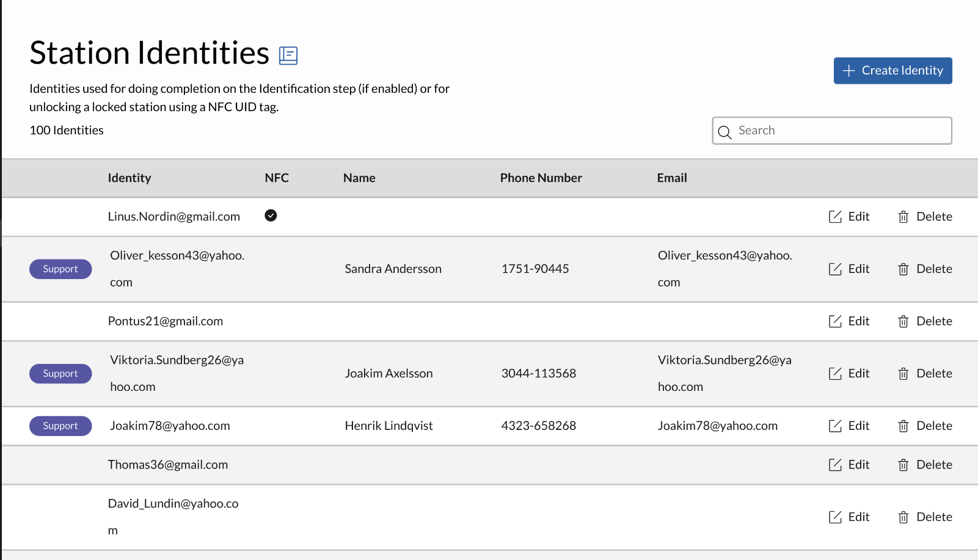Edit the Thomas36@gmail.com identity
This screenshot has width=978, height=560.
tap(849, 465)
